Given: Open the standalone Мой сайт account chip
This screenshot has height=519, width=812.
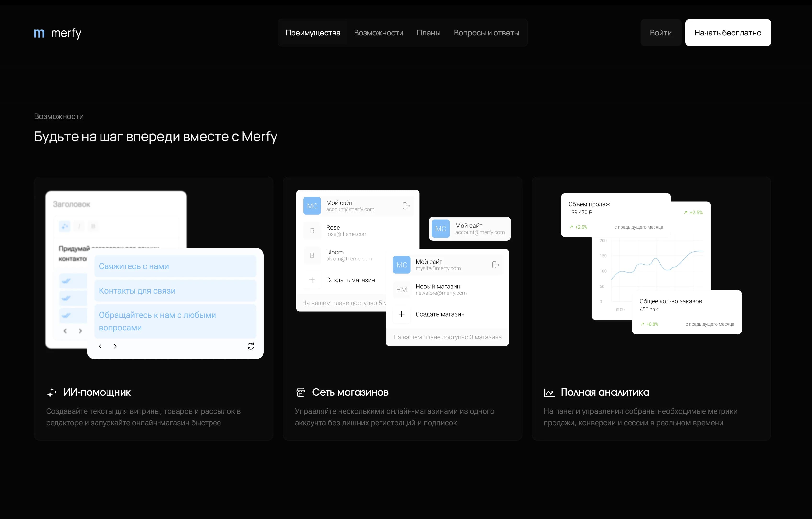Looking at the screenshot, I should (x=470, y=228).
